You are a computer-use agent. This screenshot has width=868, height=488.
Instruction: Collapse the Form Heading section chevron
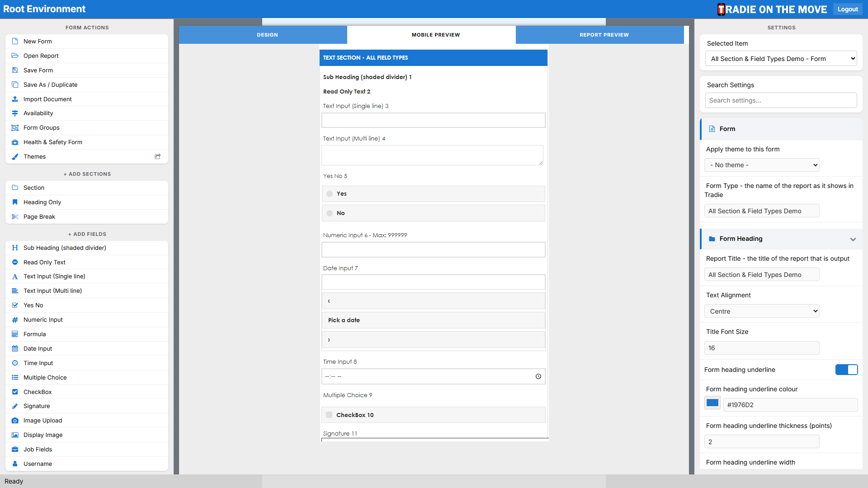click(x=853, y=239)
